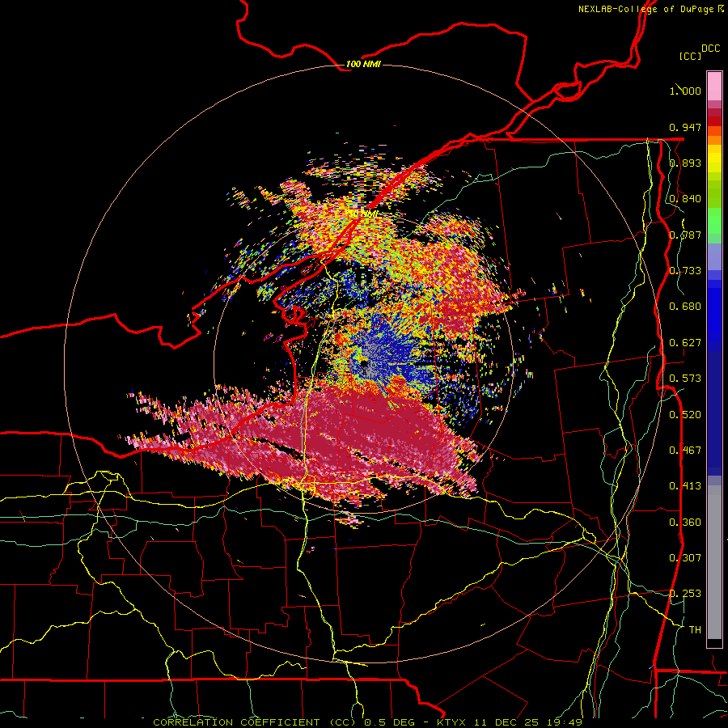Click the 0.627 color scale value
728x728 pixels.
pyautogui.click(x=685, y=343)
